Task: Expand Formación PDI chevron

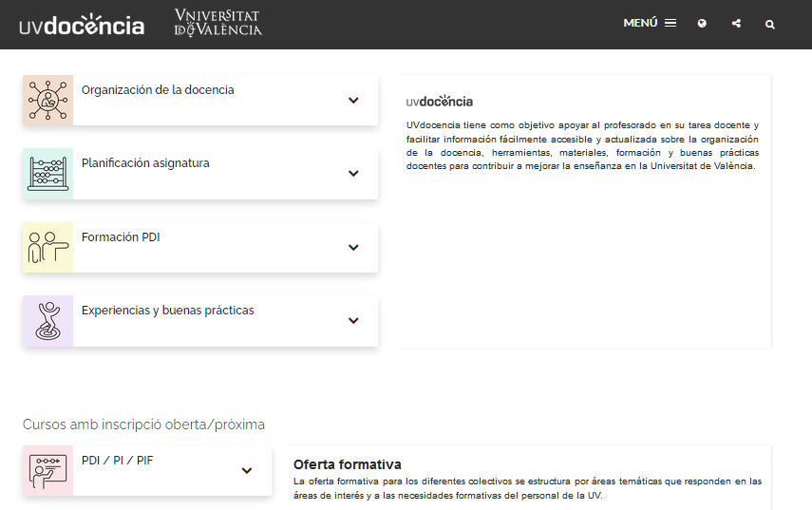Action: [353, 248]
